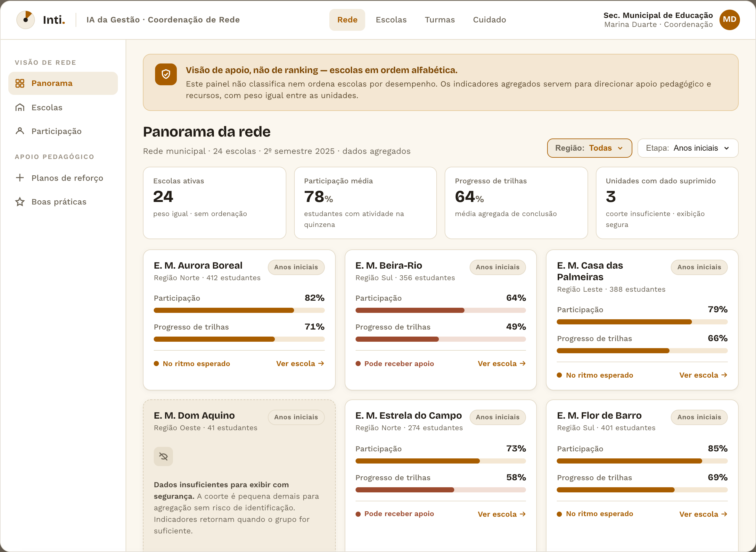The height and width of the screenshot is (552, 756).
Task: Open the Etapa: Anos iniciais dropdown
Action: coord(688,148)
